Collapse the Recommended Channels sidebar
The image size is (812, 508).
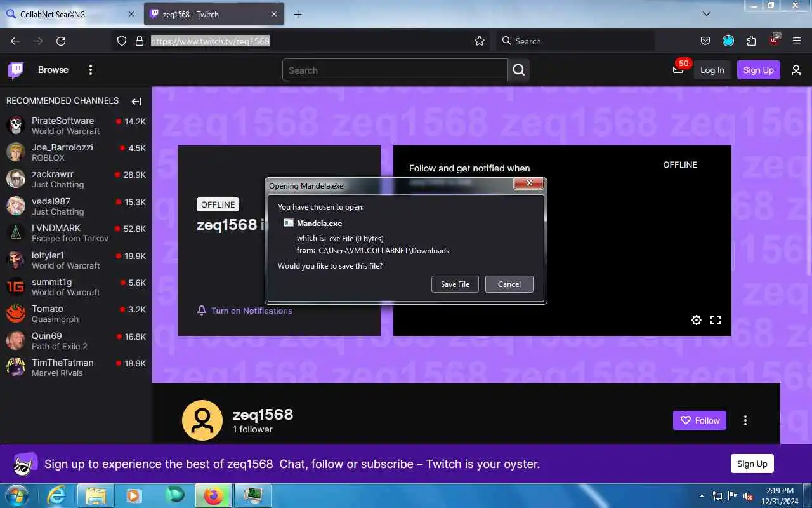136,101
